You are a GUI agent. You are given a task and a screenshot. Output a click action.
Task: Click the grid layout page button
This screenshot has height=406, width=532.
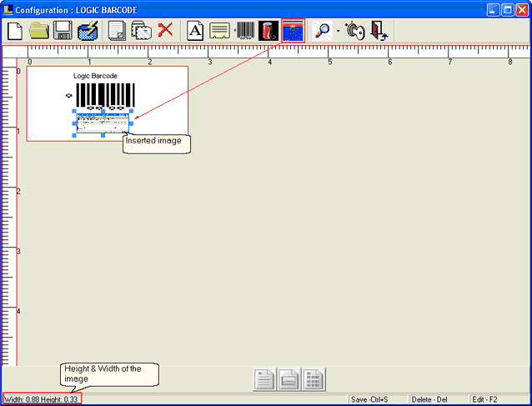[314, 379]
